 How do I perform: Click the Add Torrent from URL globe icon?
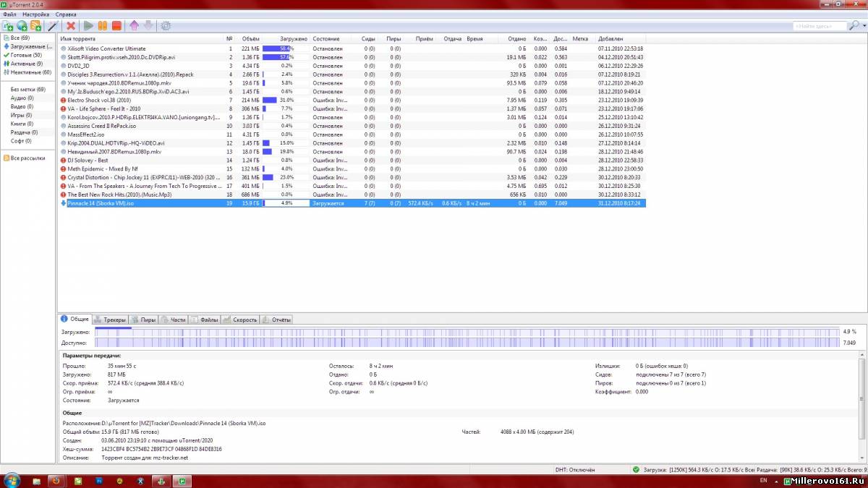[x=22, y=26]
